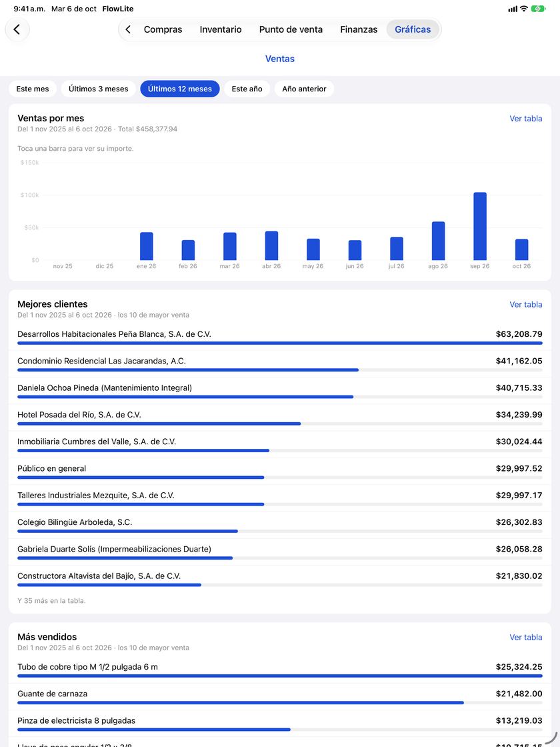560x747 pixels.
Task: Select client Desarrollos Habitacionales Peña Blanca
Action: click(x=280, y=337)
